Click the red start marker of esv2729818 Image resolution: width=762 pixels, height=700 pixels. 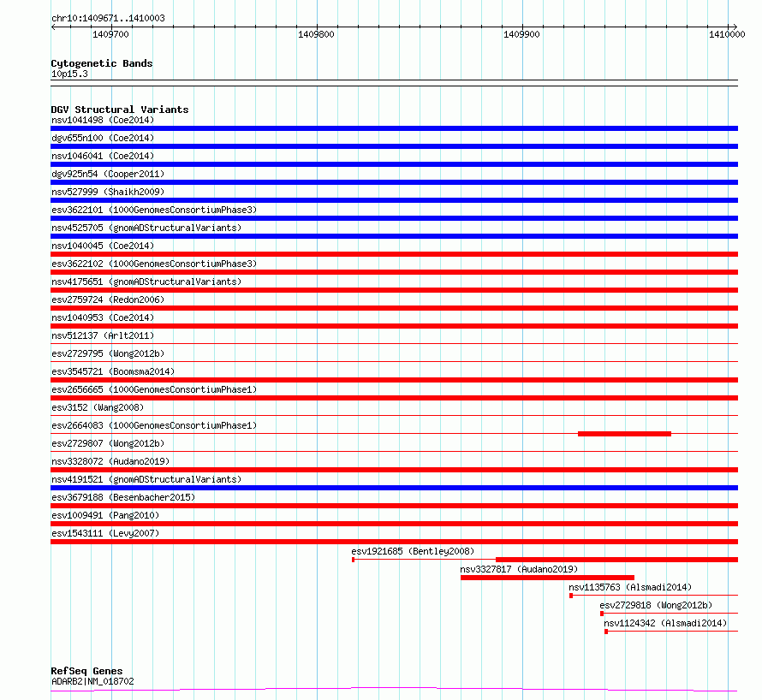[x=602, y=614]
